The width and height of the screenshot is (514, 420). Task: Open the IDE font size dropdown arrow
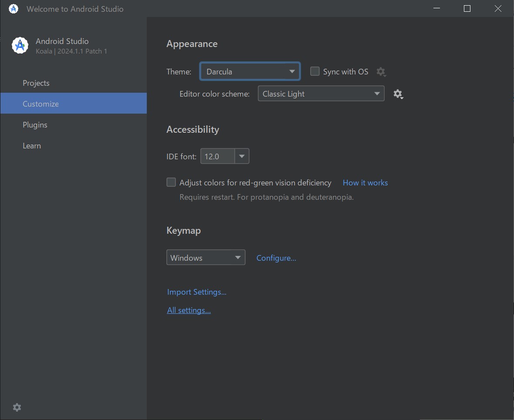(242, 156)
